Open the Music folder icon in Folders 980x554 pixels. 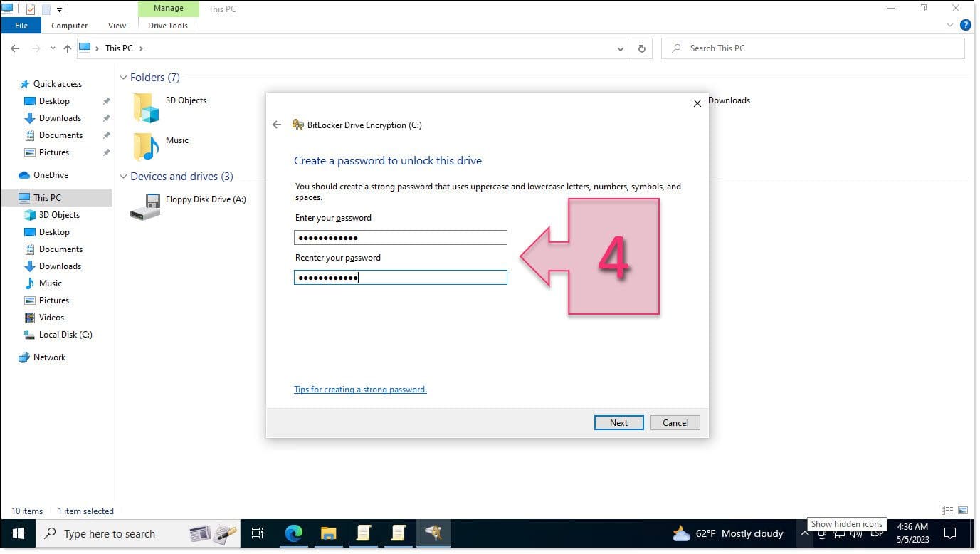point(147,147)
